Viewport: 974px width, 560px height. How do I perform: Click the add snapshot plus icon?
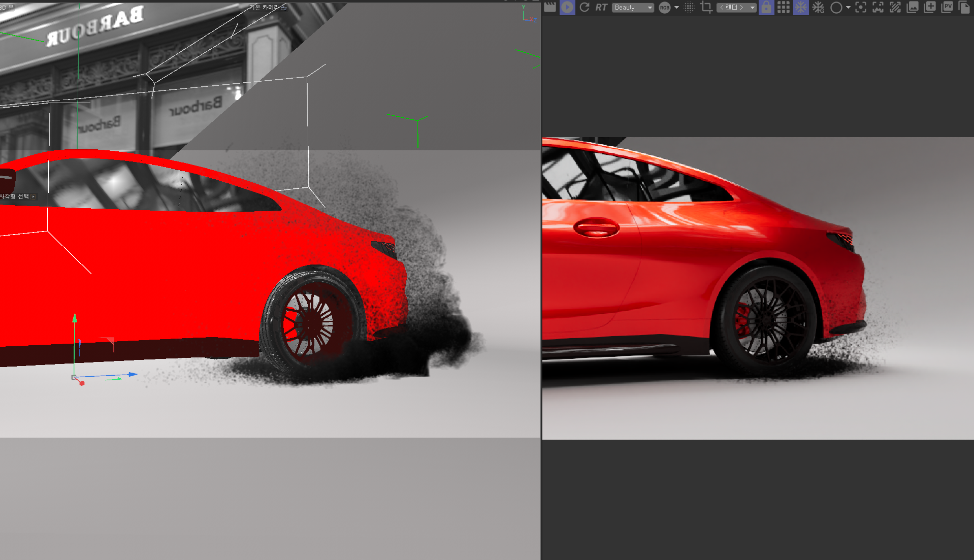[x=930, y=7]
